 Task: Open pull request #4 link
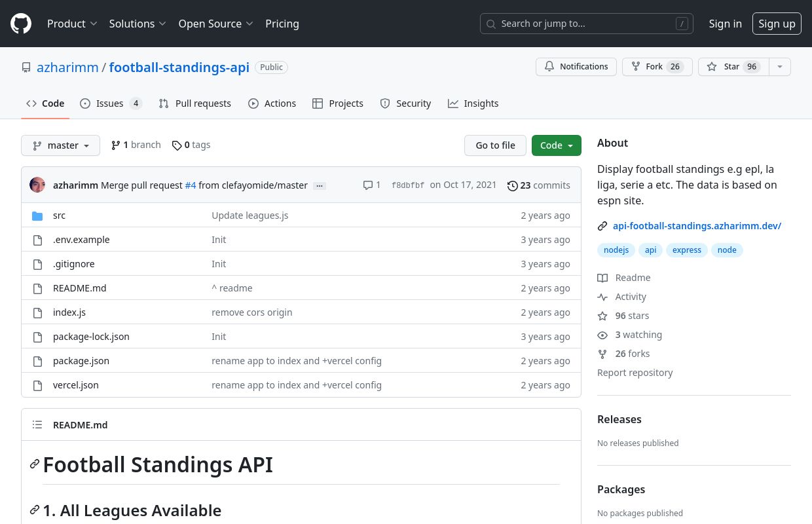pos(191,185)
